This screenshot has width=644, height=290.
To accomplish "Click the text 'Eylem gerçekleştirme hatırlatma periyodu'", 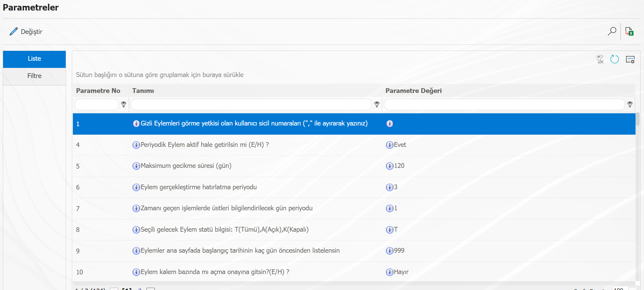I will tap(199, 187).
